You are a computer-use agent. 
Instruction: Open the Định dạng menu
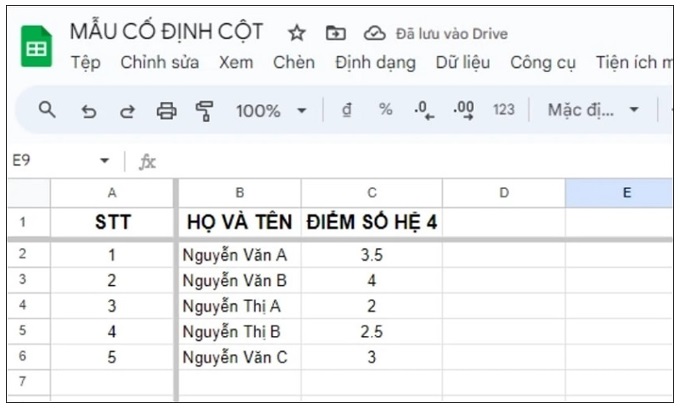pyautogui.click(x=375, y=62)
